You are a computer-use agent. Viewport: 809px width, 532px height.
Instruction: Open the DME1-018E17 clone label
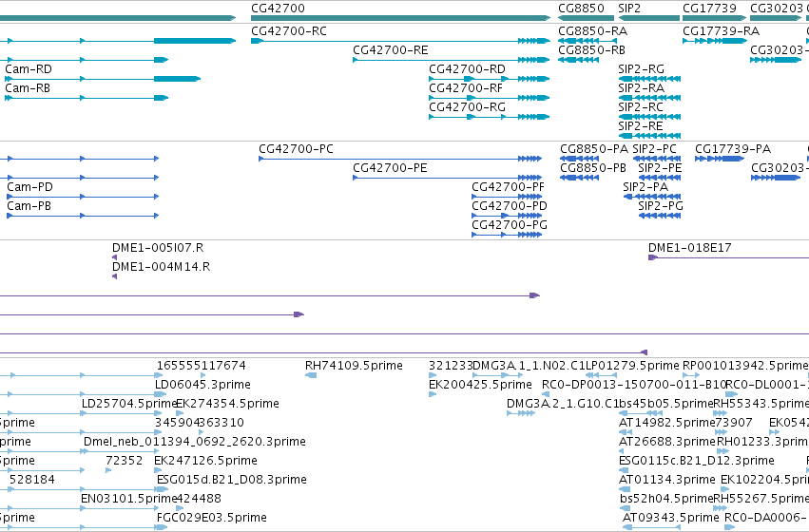(x=690, y=248)
